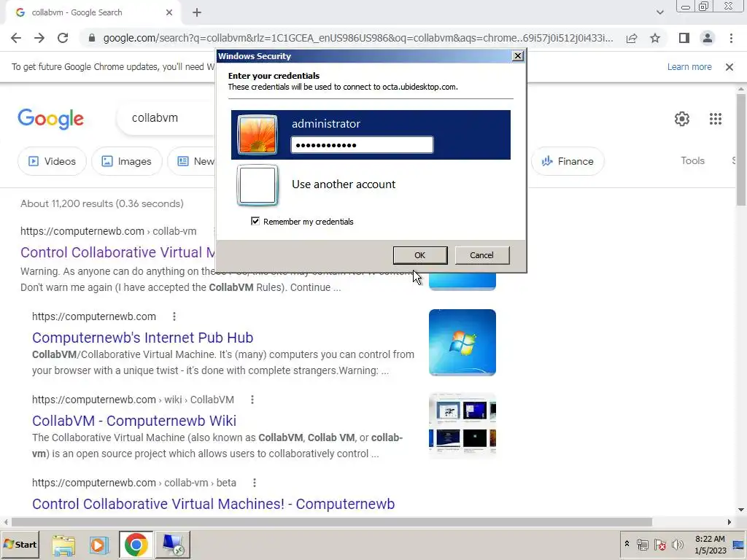Screen dimensions: 747x560
Task: Open the CollabVM wiki screenshots thumbnail
Action: tap(462, 425)
